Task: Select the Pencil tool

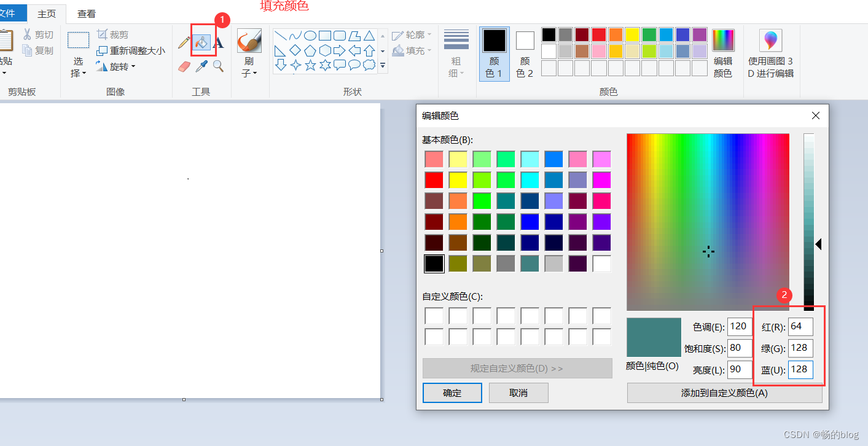Action: point(183,41)
